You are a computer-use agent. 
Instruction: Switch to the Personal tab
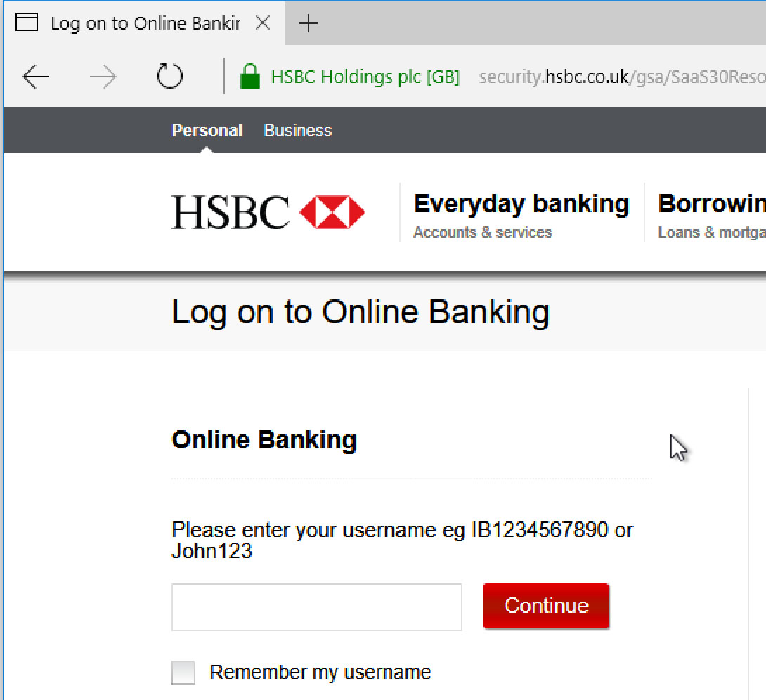pyautogui.click(x=207, y=131)
